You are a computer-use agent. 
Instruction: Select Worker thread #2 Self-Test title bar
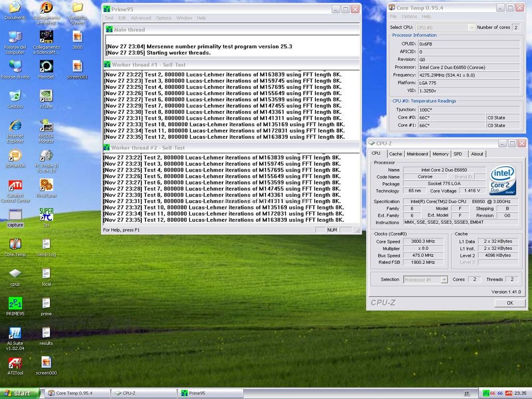click(231, 148)
